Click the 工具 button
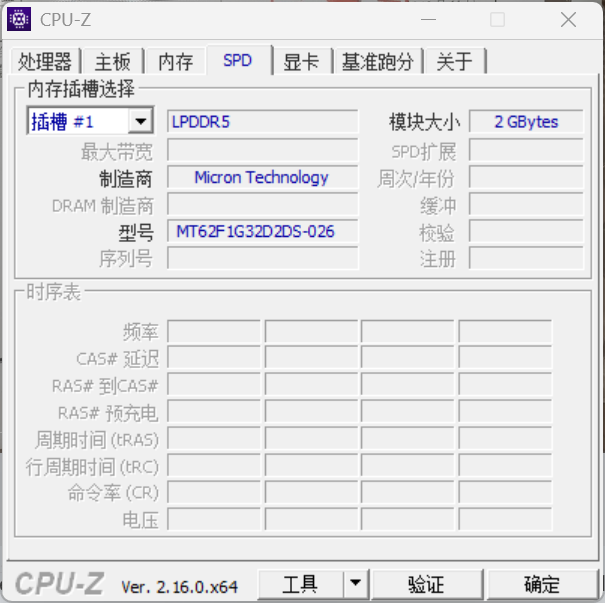 [x=300, y=584]
